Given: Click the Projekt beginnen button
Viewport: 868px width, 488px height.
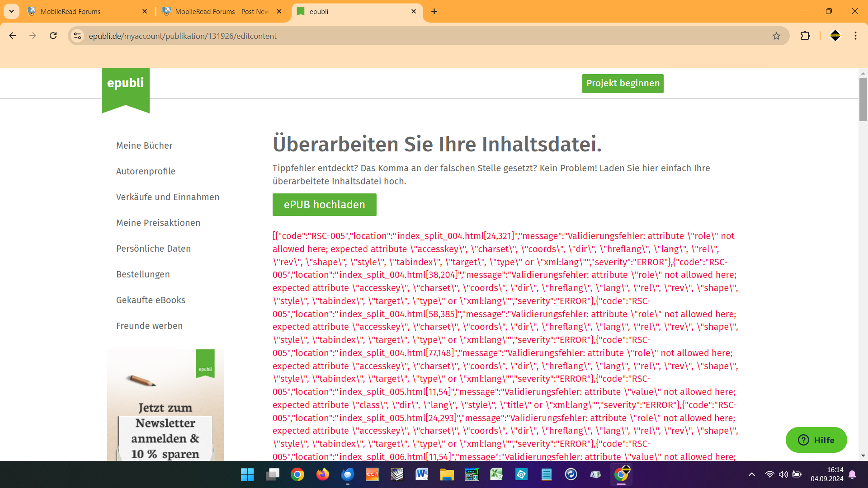Looking at the screenshot, I should tap(623, 84).
